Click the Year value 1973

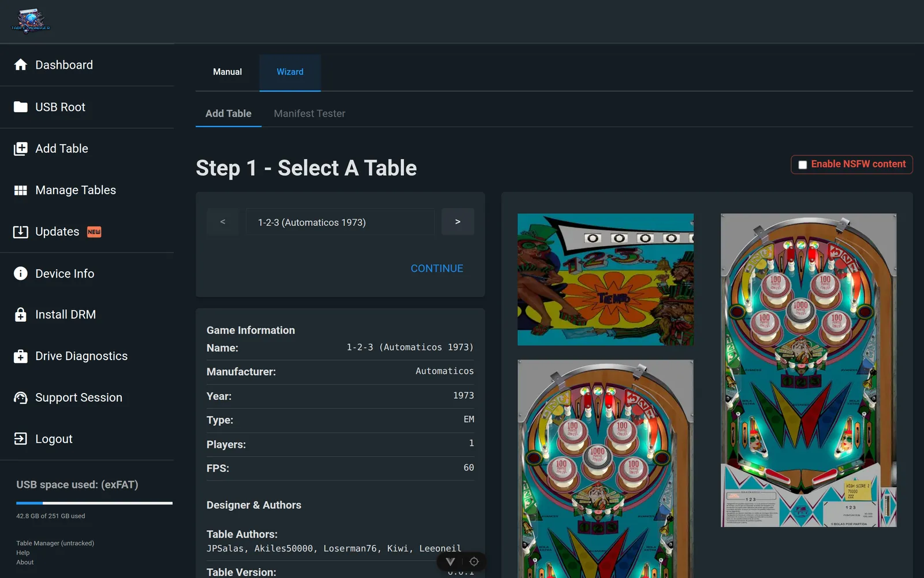tap(463, 395)
